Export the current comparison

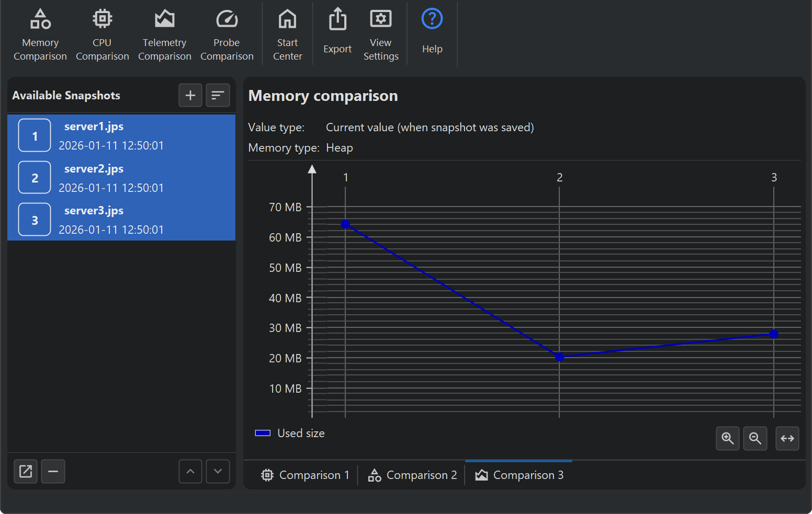pos(337,32)
